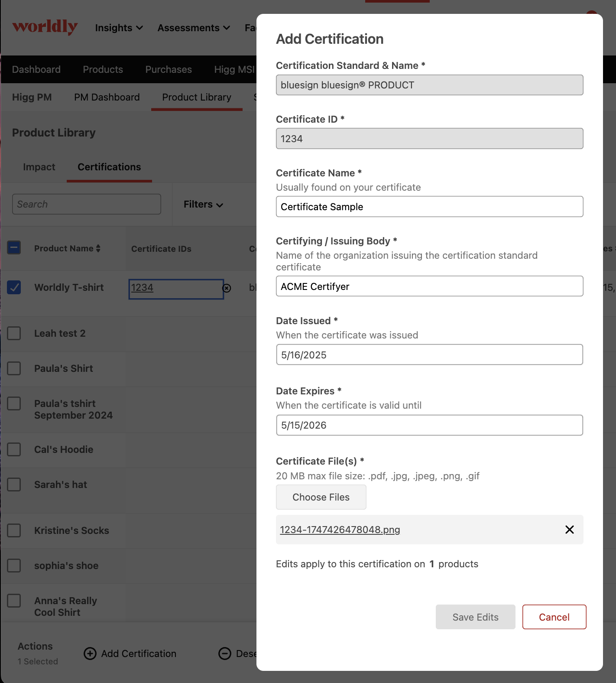This screenshot has width=616, height=683.
Task: Click the product Search field
Action: 87,204
